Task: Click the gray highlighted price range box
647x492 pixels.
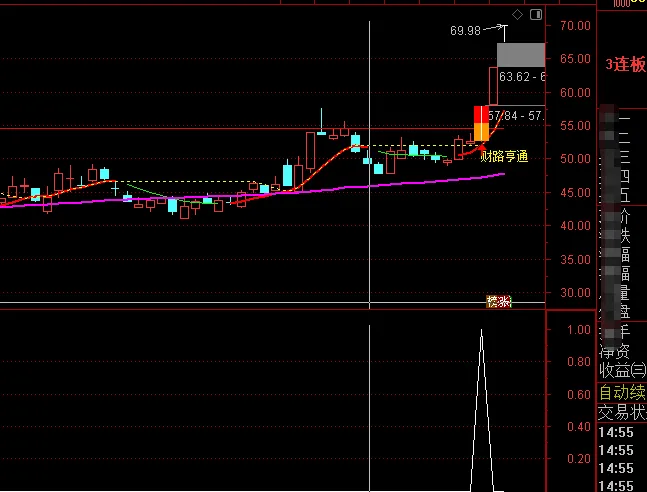Action: click(x=521, y=55)
